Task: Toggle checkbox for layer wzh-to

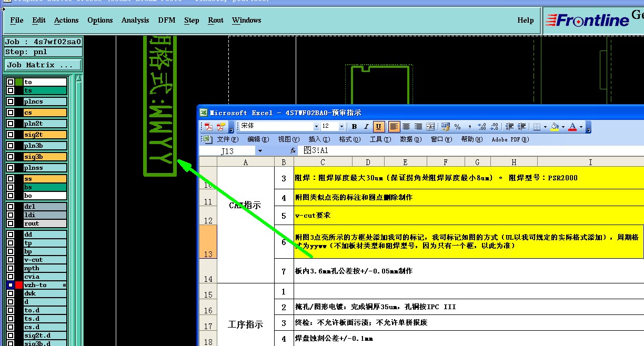Action: pyautogui.click(x=11, y=285)
